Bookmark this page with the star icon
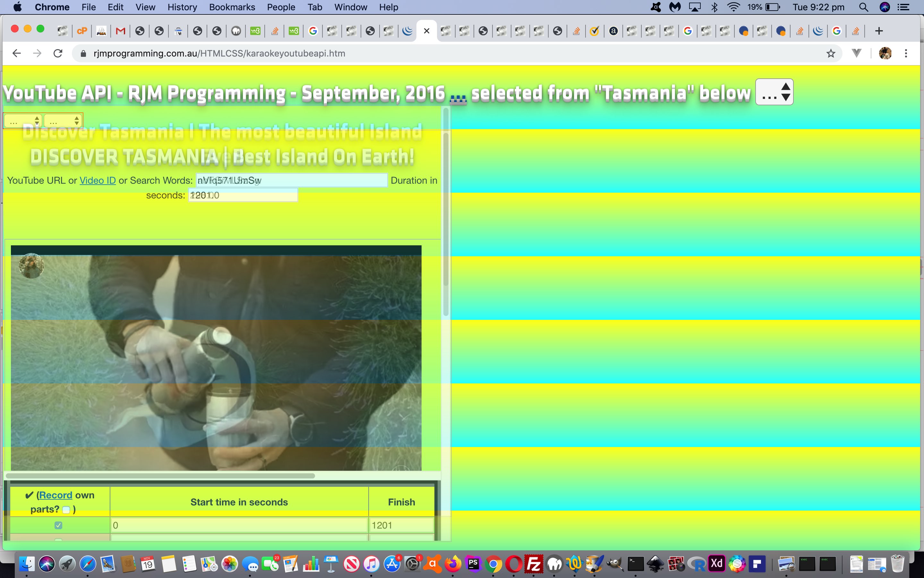Viewport: 924px width, 578px height. pyautogui.click(x=831, y=54)
